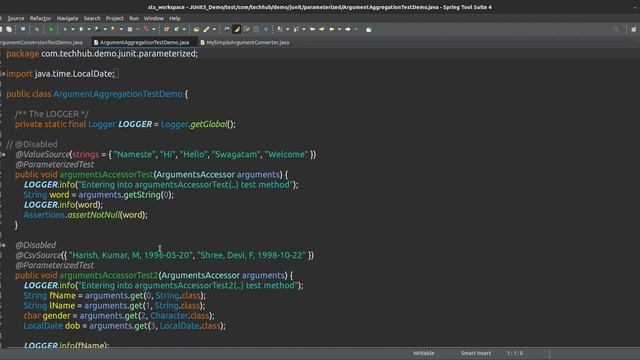This screenshot has height=360, width=640.
Task: Toggle the Mark Occurrences highlighted button
Action: 237,29
